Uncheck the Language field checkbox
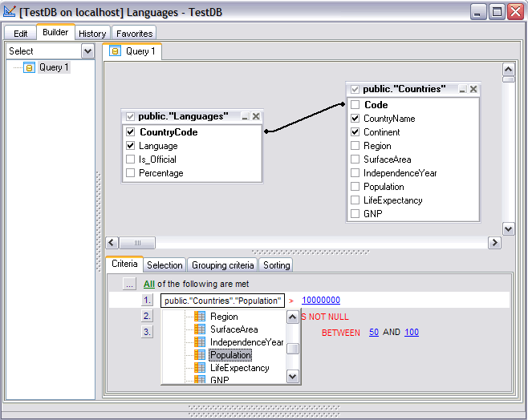 point(131,146)
